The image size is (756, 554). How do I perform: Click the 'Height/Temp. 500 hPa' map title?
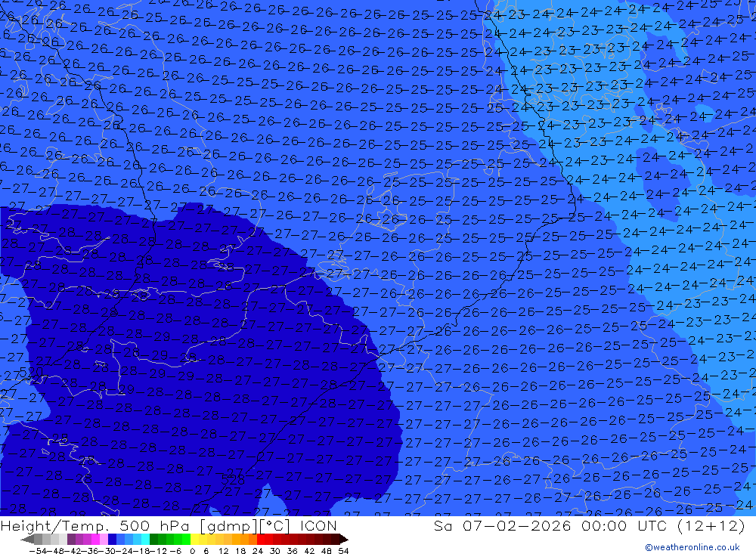[95, 525]
